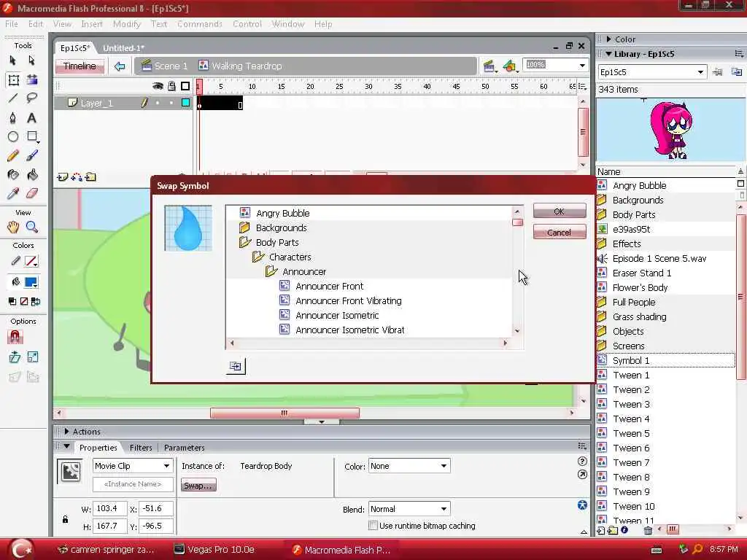Click the Edit Scene clapper icon
The height and width of the screenshot is (560, 747).
point(489,66)
